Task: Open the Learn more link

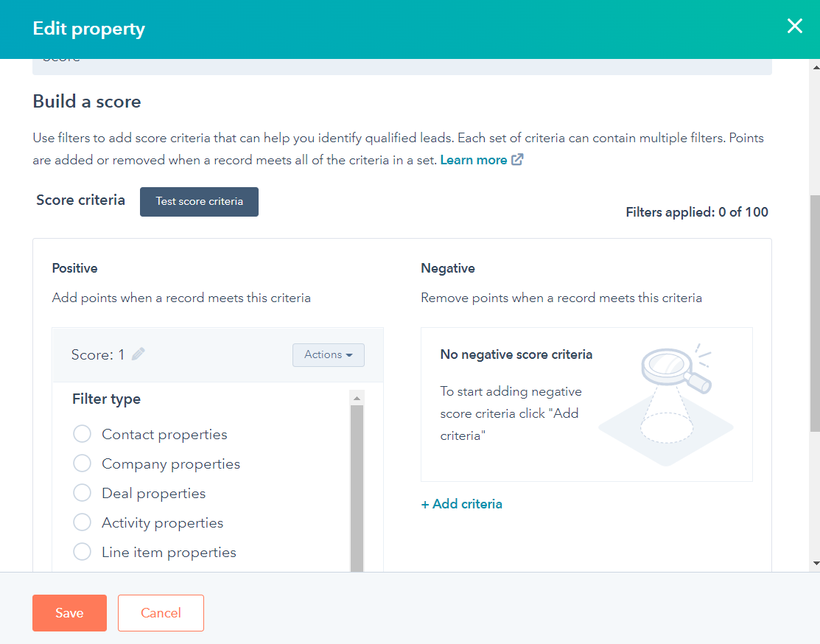Action: pyautogui.click(x=474, y=159)
